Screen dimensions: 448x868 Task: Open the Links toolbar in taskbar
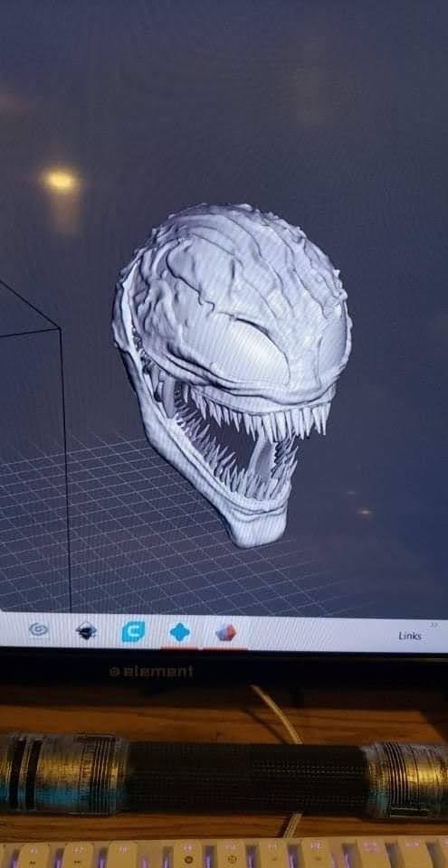[x=410, y=636]
